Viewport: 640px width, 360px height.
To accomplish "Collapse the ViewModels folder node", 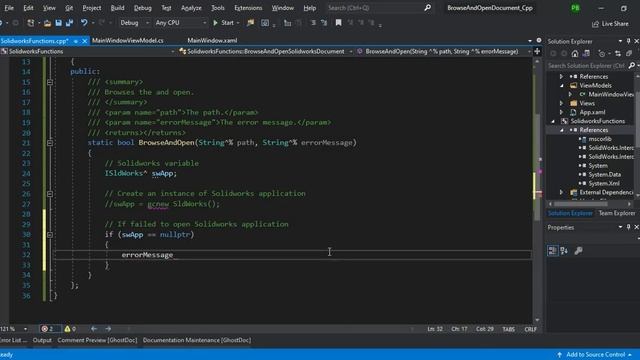I will 562,85.
